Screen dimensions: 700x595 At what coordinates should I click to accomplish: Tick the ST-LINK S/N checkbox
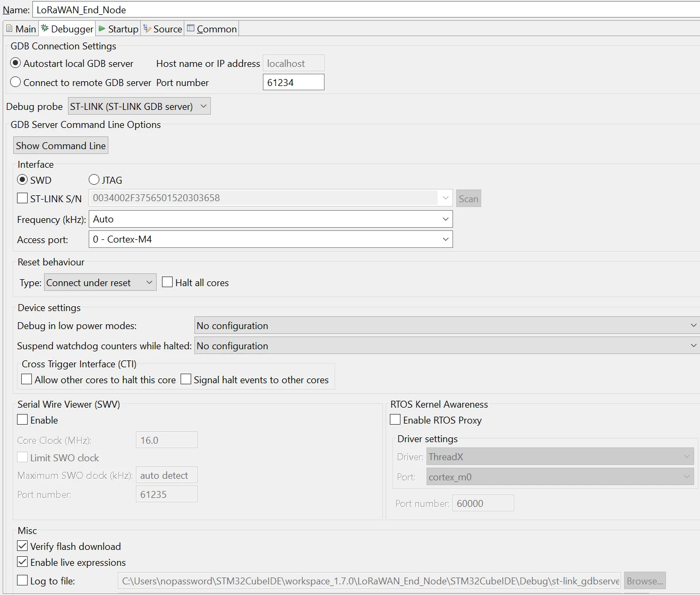(x=22, y=198)
